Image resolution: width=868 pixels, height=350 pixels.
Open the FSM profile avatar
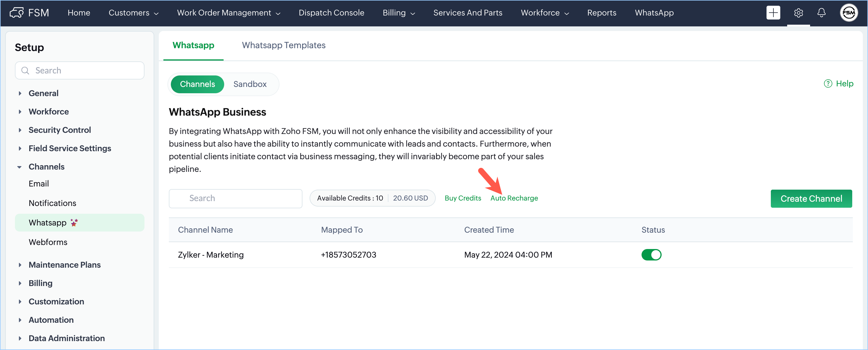(x=849, y=13)
